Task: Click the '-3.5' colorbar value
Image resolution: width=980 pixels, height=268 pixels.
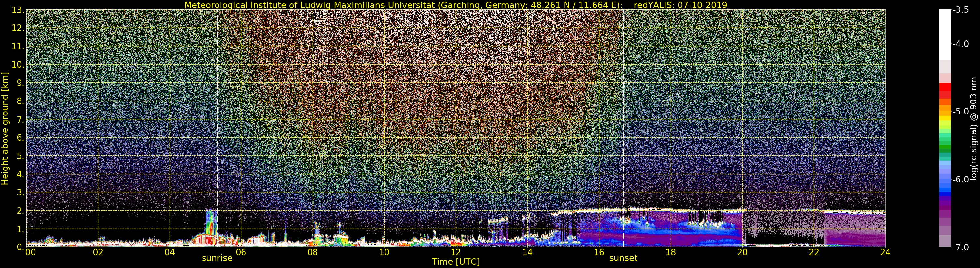Action: [x=960, y=10]
